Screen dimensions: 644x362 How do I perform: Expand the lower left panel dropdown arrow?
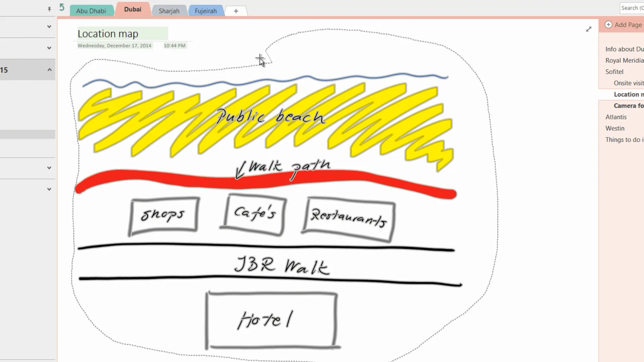coord(49,189)
